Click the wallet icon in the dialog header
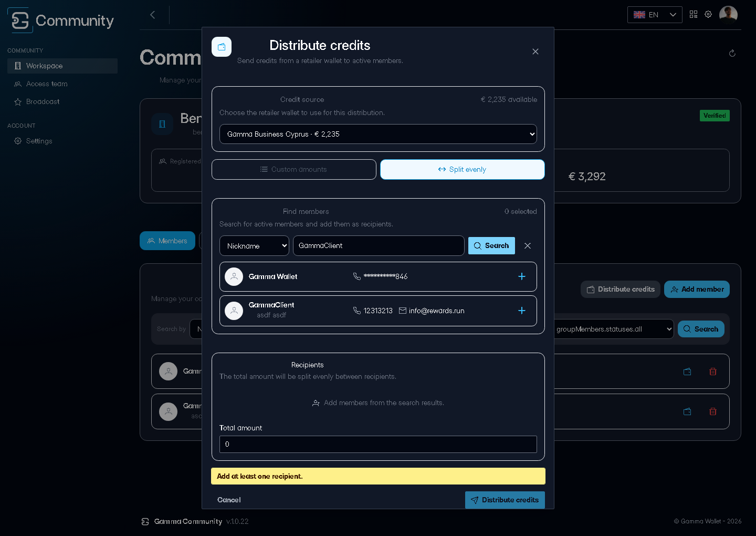Viewport: 756px width, 536px height. tap(222, 47)
